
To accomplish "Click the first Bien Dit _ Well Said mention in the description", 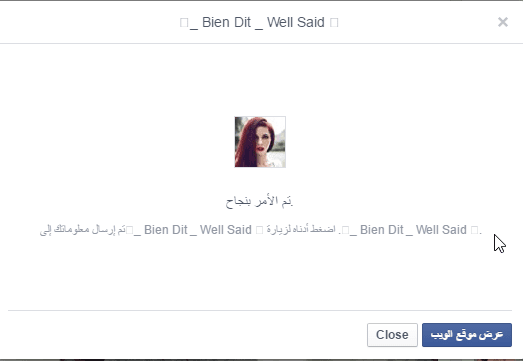I will (x=192, y=230).
